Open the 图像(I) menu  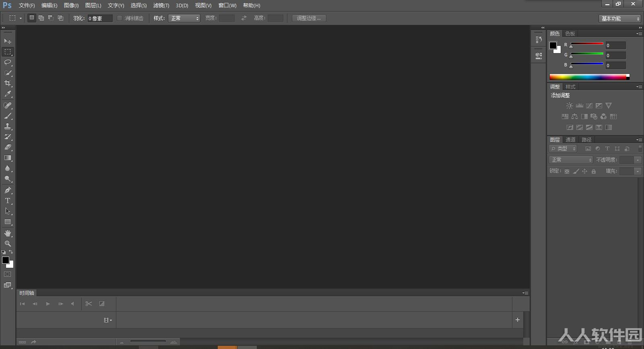[x=71, y=6]
